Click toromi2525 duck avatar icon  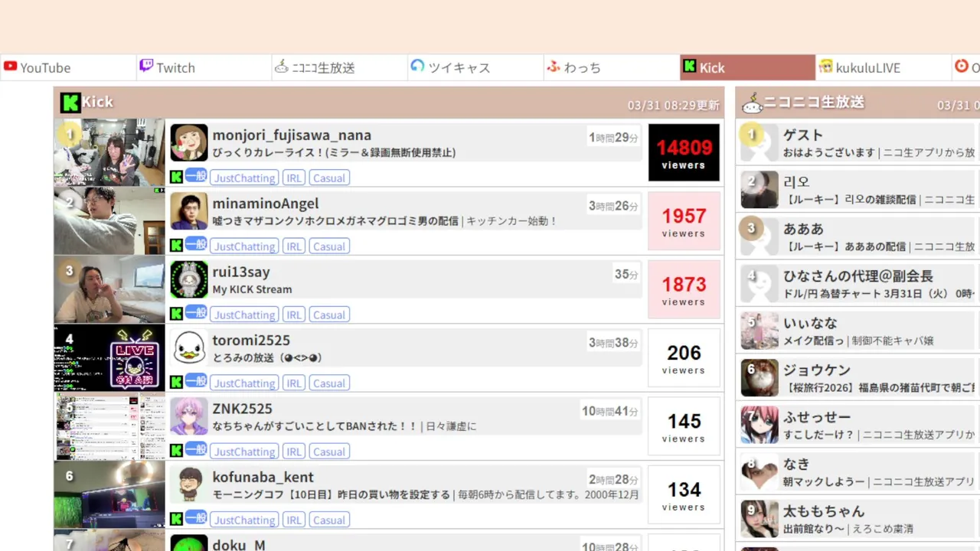(189, 348)
